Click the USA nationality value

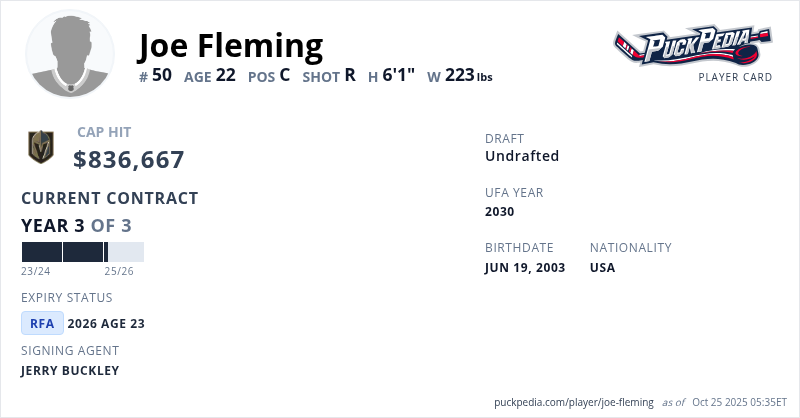[603, 268]
